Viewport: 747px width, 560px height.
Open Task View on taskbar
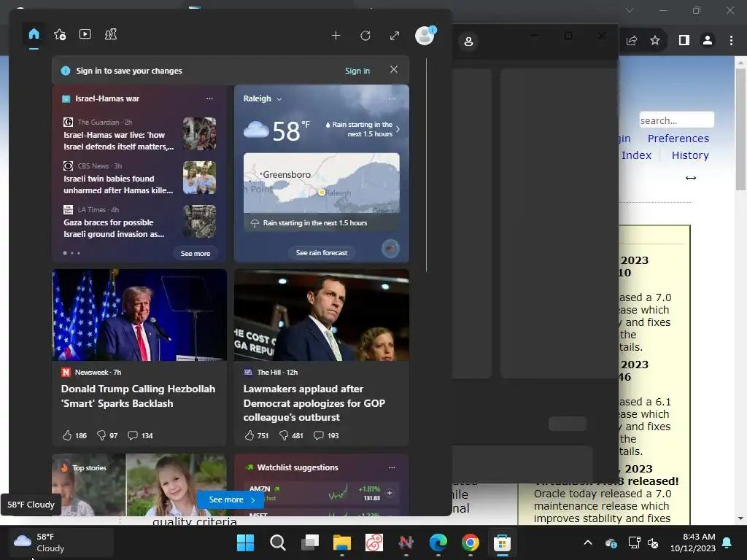click(310, 542)
